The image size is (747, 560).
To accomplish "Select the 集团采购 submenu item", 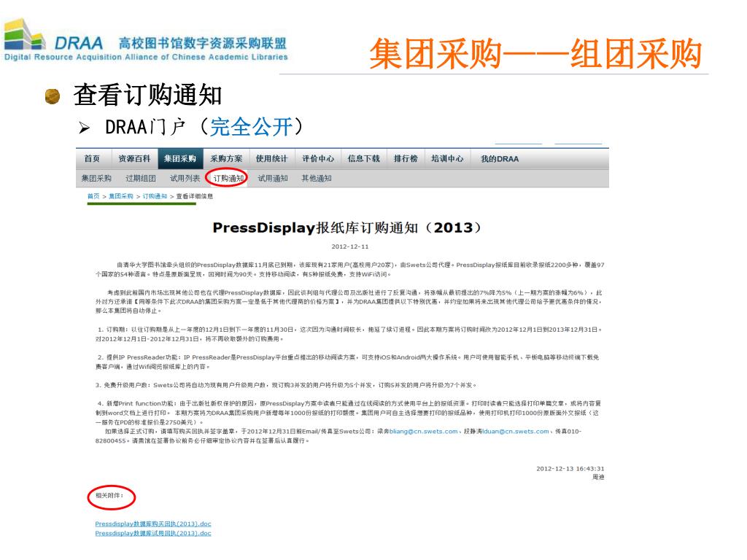I will point(97,178).
